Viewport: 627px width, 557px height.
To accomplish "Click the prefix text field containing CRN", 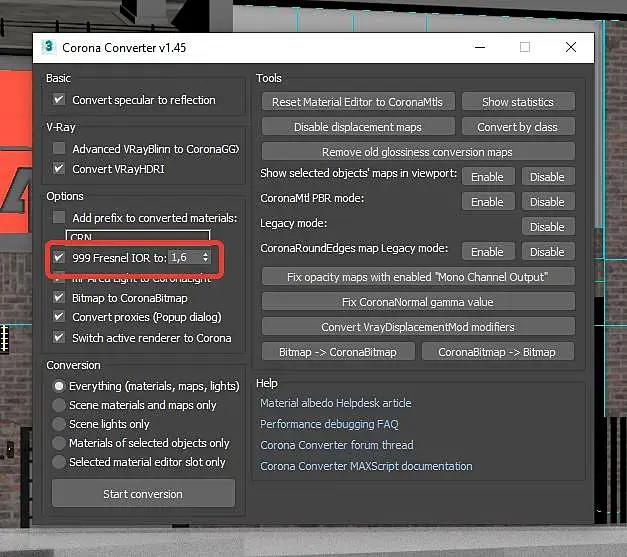I will coord(138,235).
